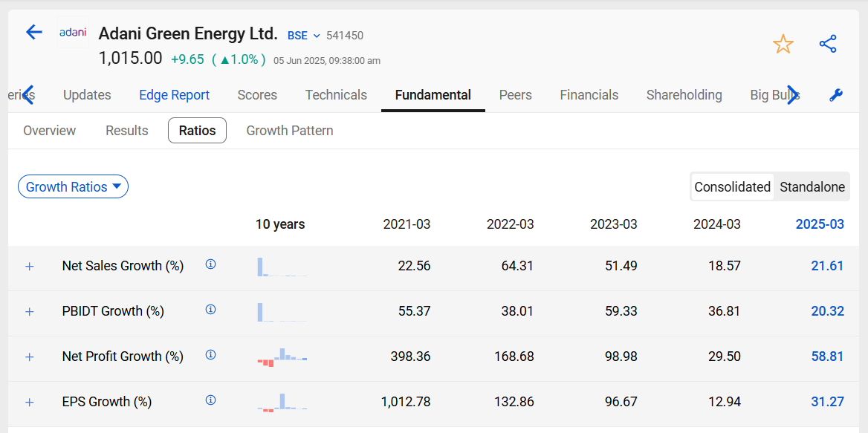
Task: Open the BSE exchange dropdown
Action: [x=303, y=36]
